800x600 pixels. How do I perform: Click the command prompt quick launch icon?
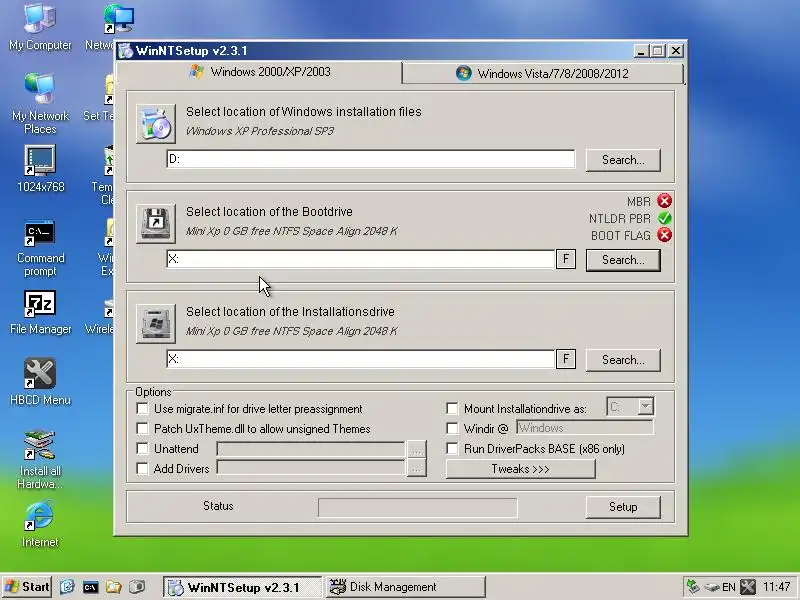[90, 587]
